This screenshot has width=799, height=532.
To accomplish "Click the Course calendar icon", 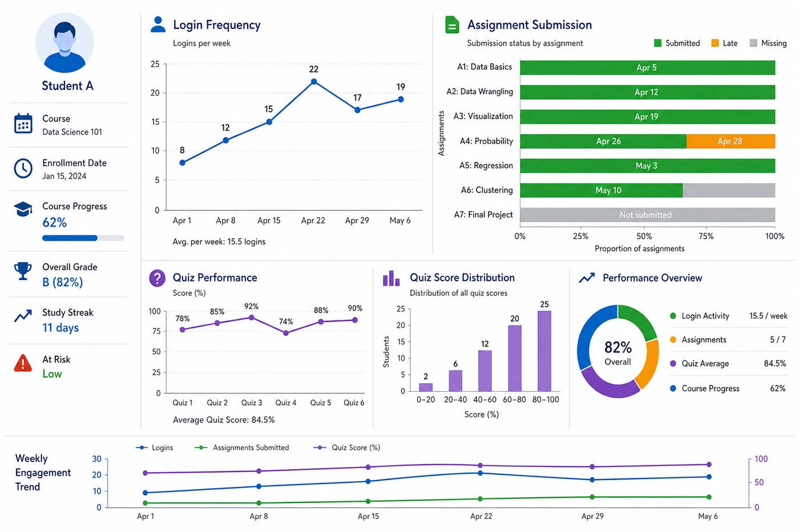I will (23, 124).
